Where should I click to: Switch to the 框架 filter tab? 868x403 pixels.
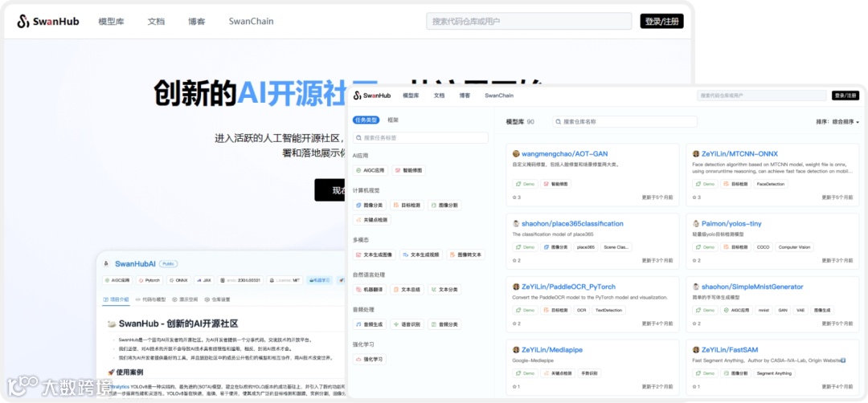393,120
